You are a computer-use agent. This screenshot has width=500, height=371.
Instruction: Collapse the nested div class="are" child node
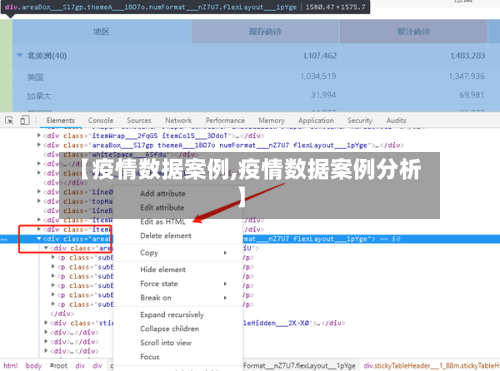(x=46, y=248)
